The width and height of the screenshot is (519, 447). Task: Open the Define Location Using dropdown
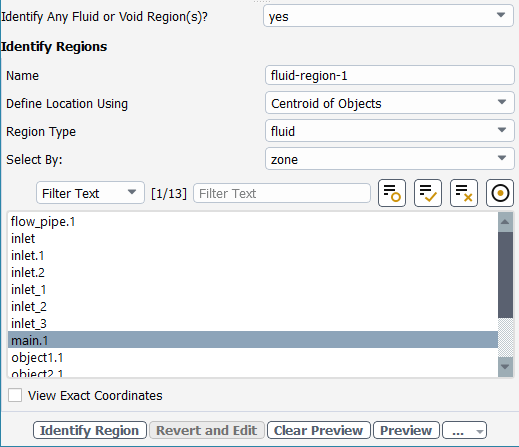point(390,103)
